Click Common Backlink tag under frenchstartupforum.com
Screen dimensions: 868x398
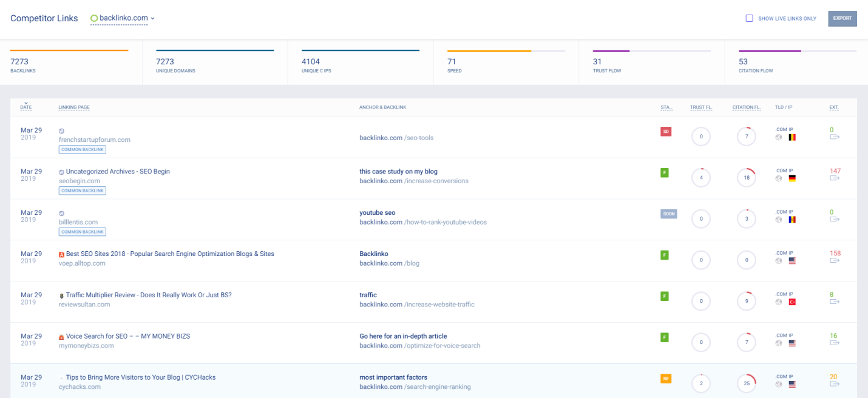point(83,149)
